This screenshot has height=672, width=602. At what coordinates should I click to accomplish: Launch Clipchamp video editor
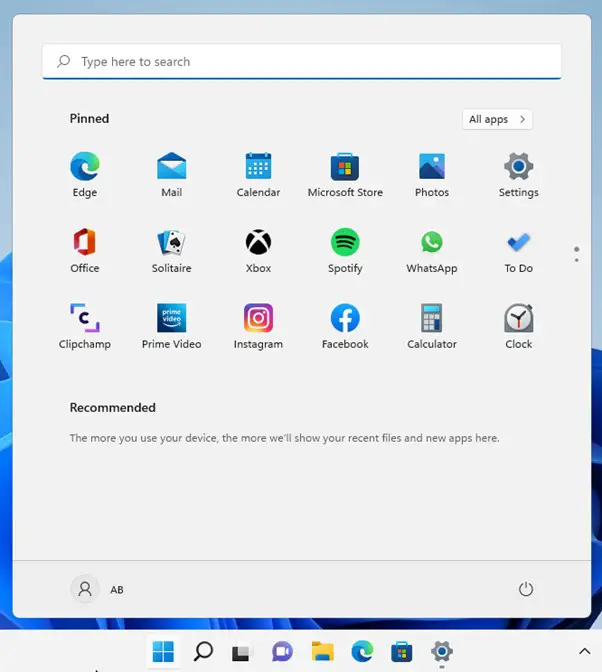tap(85, 326)
